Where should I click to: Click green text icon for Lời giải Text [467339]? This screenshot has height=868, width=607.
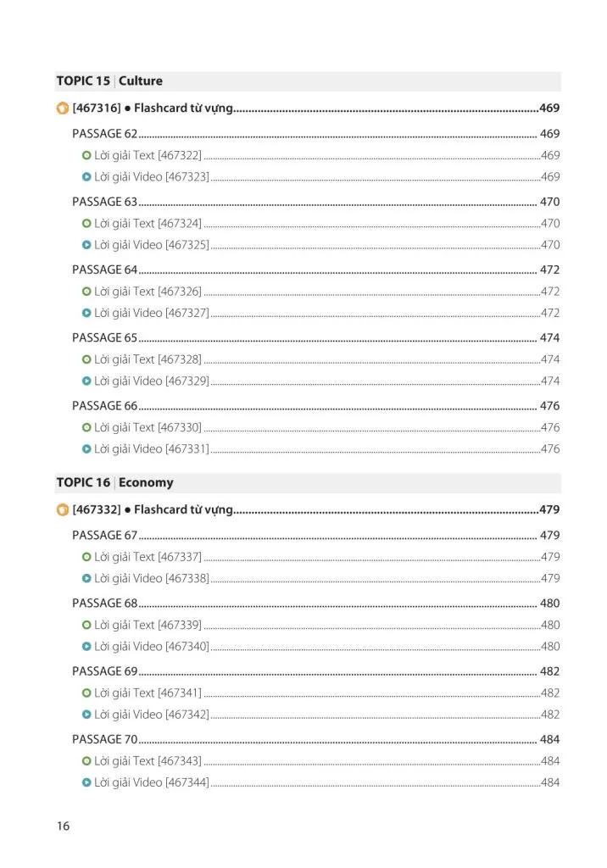point(86,626)
